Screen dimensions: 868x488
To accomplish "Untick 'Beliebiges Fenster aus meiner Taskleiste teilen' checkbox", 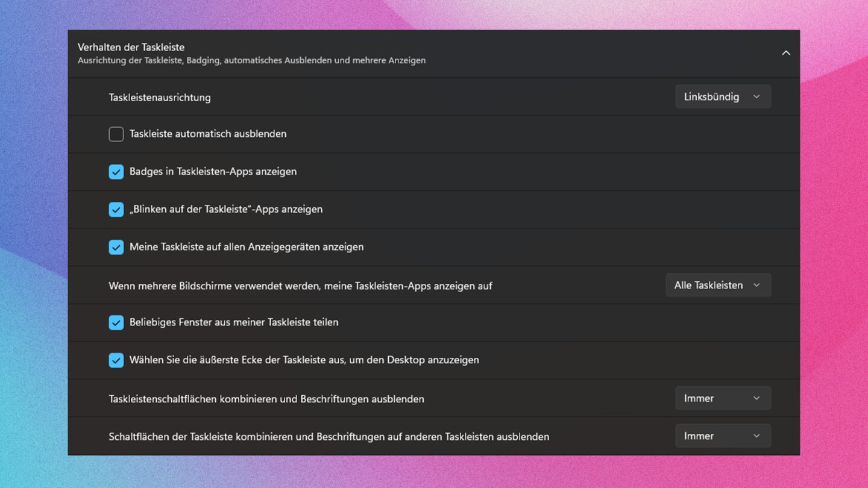I will (x=116, y=322).
